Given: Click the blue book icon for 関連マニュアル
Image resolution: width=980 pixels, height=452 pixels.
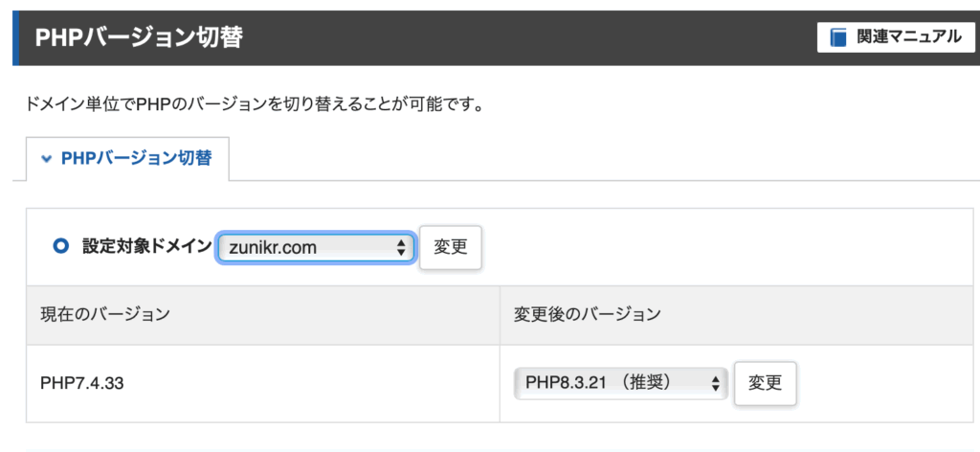Looking at the screenshot, I should pyautogui.click(x=838, y=37).
